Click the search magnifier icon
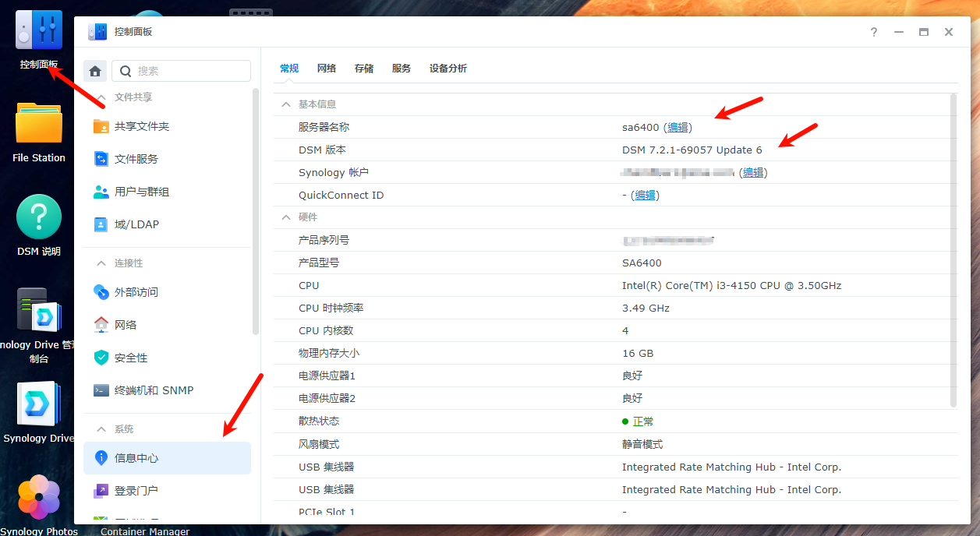980x536 pixels. click(x=126, y=71)
